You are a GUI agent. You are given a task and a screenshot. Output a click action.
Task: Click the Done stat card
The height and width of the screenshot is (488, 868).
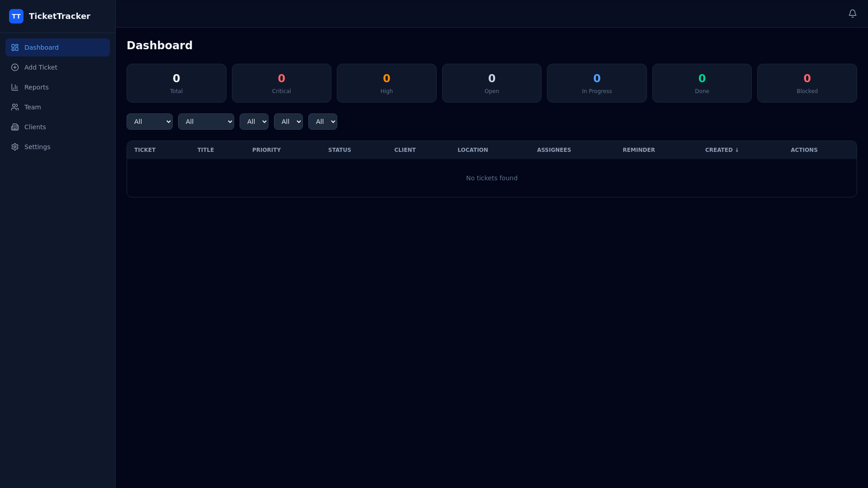click(702, 83)
